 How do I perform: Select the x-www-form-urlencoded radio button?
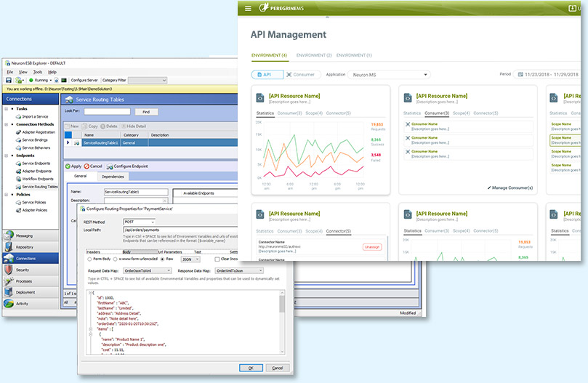115,259
